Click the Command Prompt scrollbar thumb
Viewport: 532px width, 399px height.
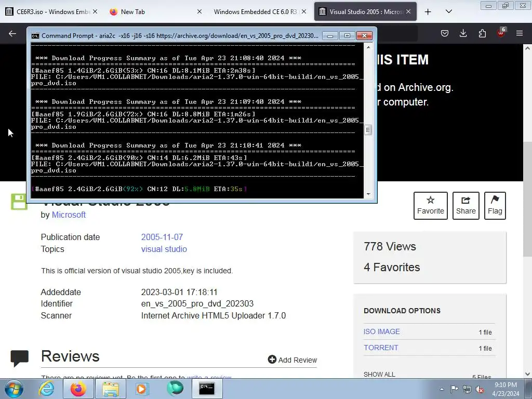pos(368,130)
